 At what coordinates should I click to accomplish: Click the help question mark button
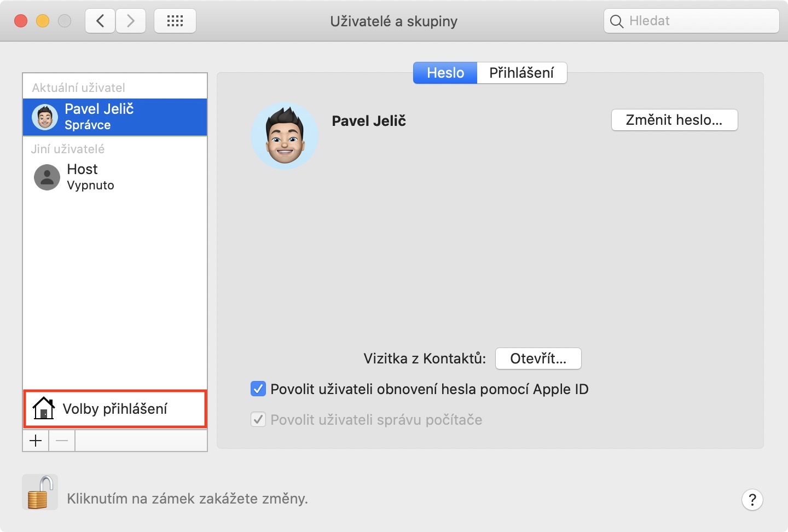(752, 499)
